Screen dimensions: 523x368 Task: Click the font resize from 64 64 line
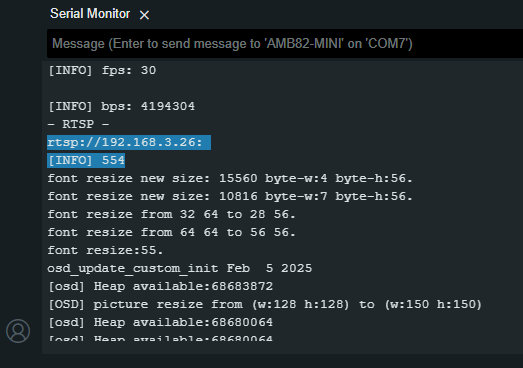pyautogui.click(x=171, y=233)
